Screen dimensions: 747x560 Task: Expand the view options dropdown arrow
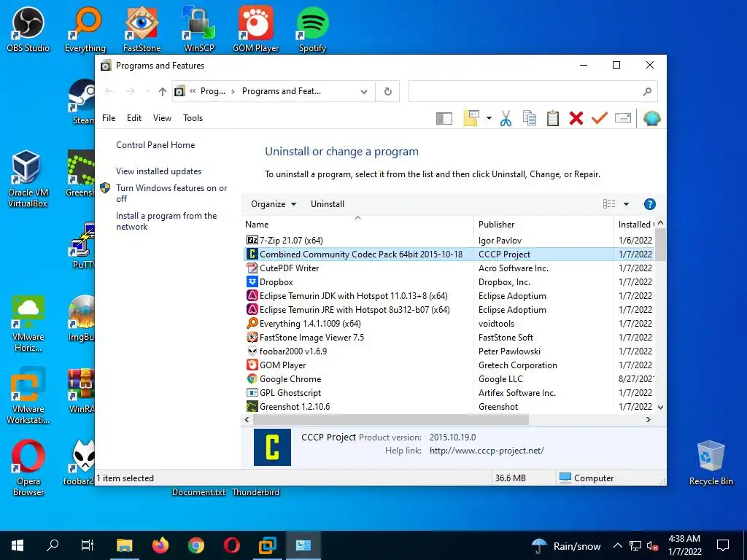tap(626, 204)
